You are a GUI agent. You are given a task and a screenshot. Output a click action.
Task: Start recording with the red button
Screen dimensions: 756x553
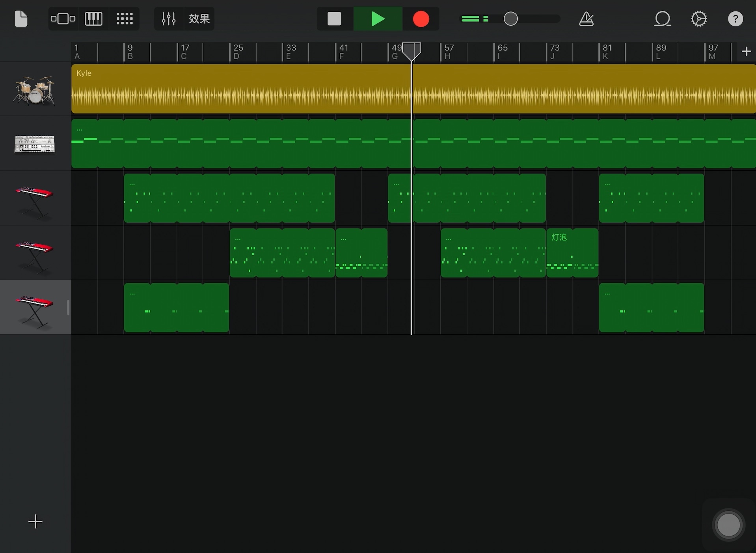421,19
